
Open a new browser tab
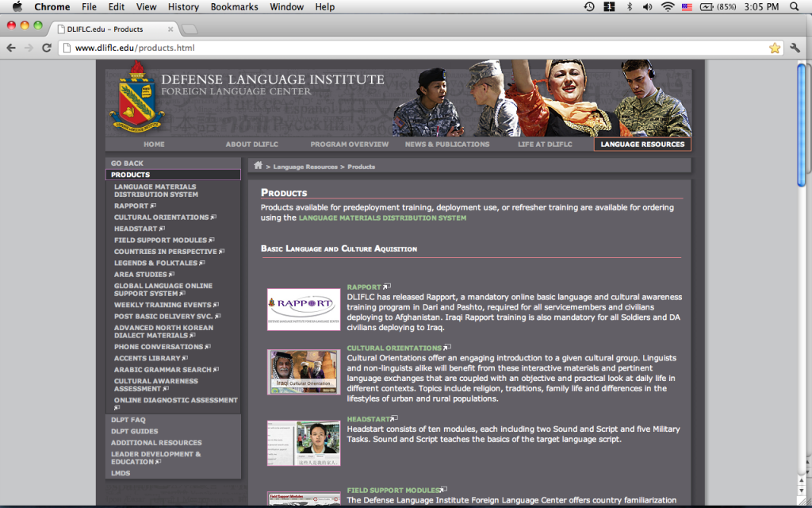pyautogui.click(x=190, y=29)
